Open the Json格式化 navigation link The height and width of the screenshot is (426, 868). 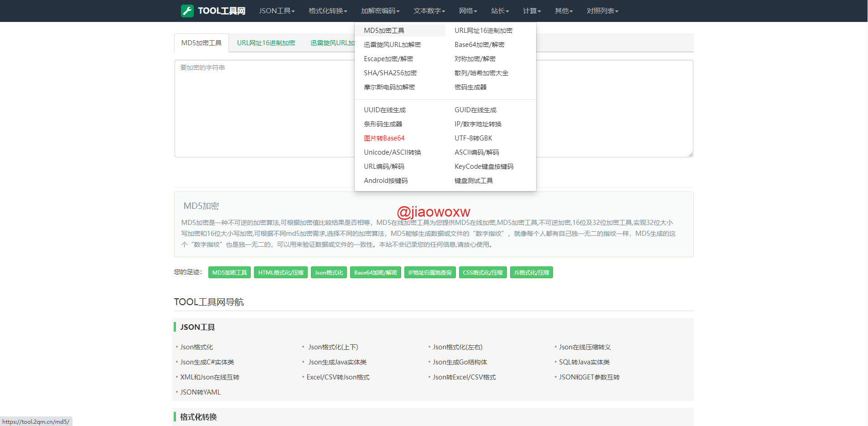(196, 347)
